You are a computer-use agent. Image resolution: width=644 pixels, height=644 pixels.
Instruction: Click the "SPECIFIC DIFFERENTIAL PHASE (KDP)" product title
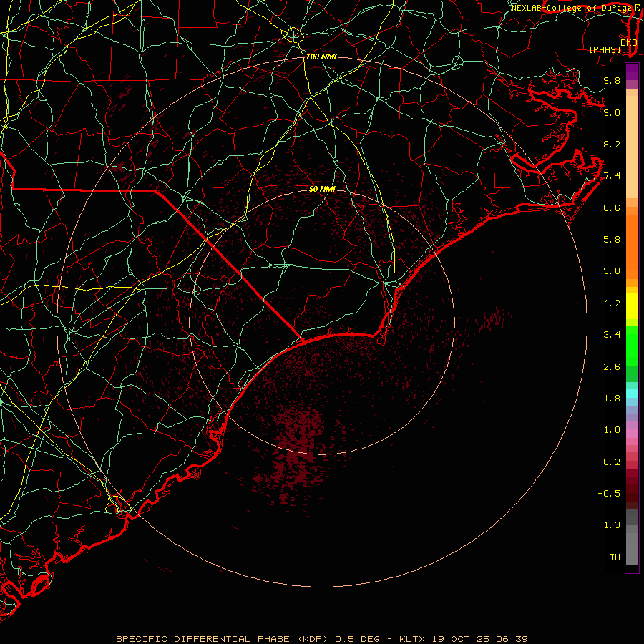coord(221,639)
